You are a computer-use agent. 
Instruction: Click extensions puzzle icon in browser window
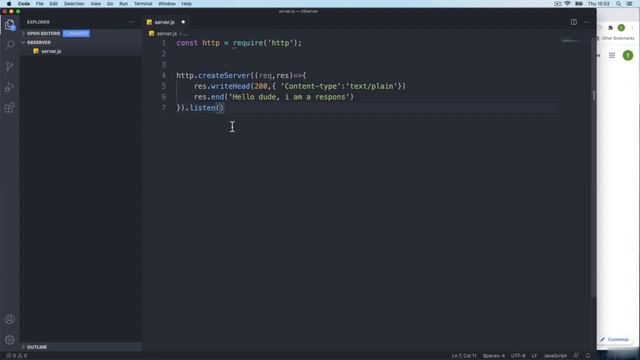click(x=611, y=28)
